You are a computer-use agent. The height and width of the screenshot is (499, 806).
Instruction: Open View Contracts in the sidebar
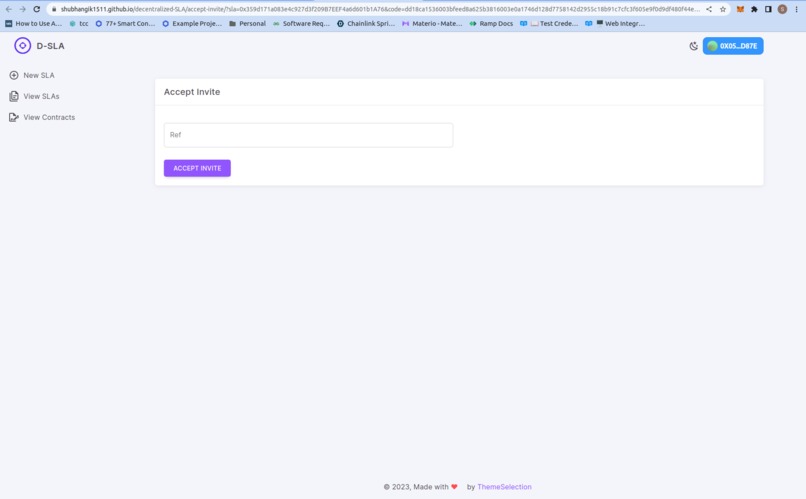point(42,117)
